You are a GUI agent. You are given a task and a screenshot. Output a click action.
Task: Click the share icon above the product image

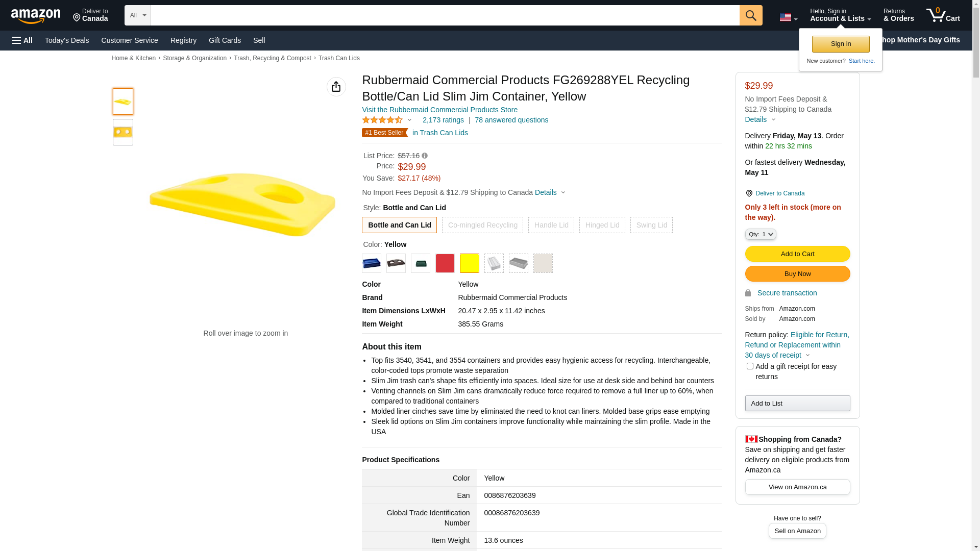[336, 87]
